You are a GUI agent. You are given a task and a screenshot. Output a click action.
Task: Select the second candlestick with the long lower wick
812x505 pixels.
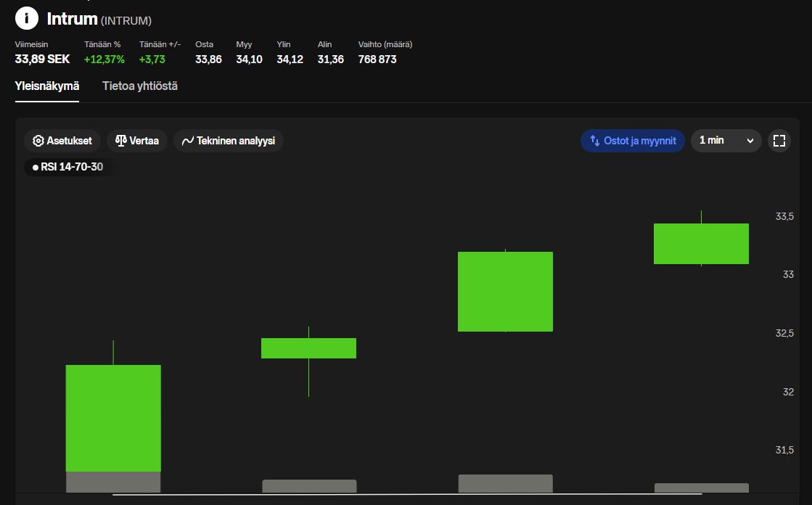point(308,348)
